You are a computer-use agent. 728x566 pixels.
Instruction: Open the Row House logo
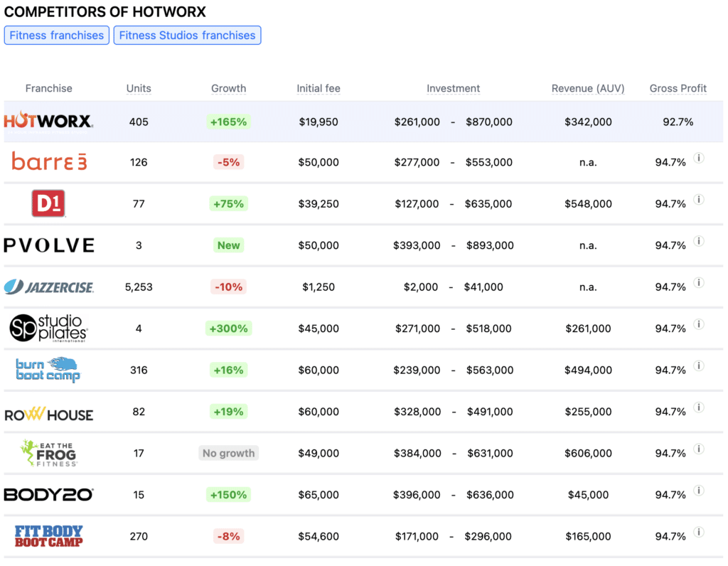[x=49, y=413]
